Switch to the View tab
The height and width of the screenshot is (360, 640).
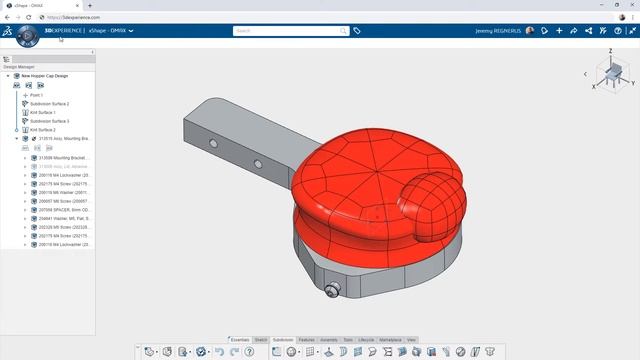click(411, 340)
